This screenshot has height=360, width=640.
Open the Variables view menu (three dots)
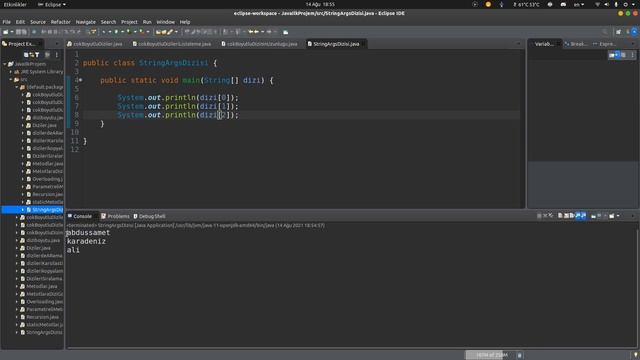(x=633, y=55)
